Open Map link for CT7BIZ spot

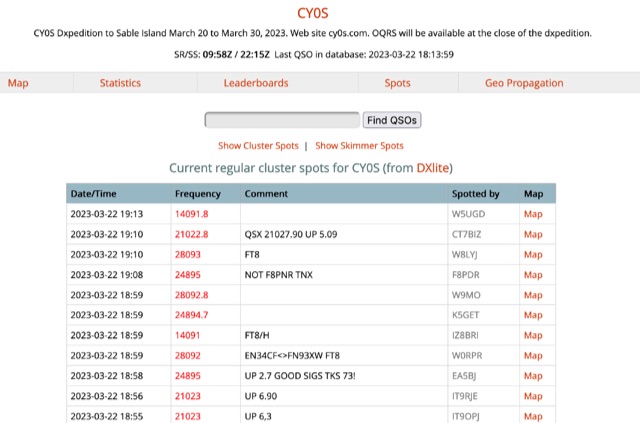click(x=533, y=234)
